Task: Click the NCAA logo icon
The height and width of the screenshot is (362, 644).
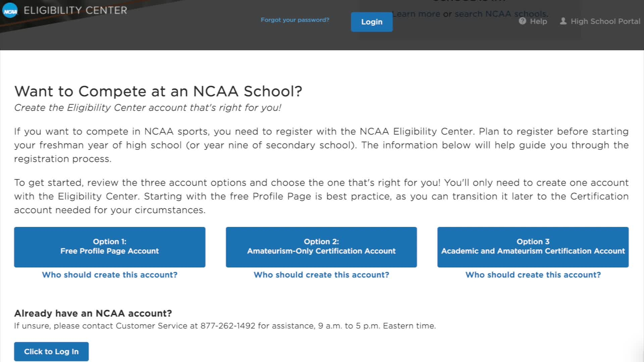Action: coord(10,11)
